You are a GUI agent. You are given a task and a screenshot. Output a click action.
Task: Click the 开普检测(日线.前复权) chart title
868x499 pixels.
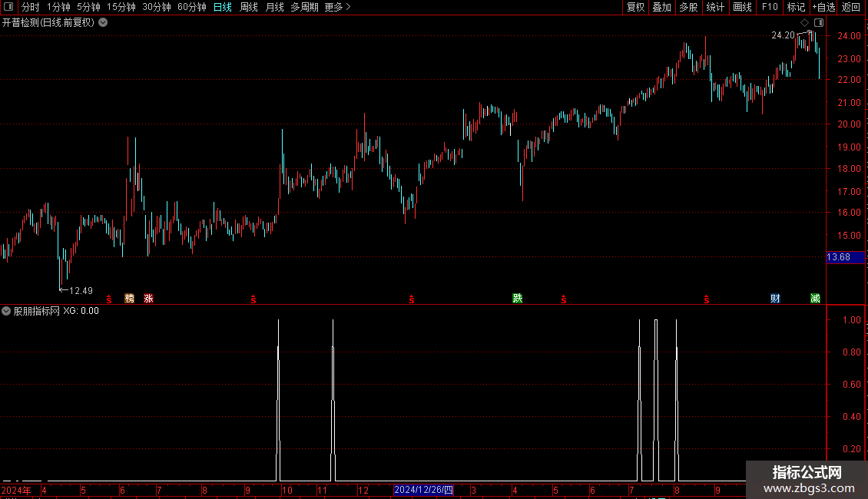click(x=48, y=23)
